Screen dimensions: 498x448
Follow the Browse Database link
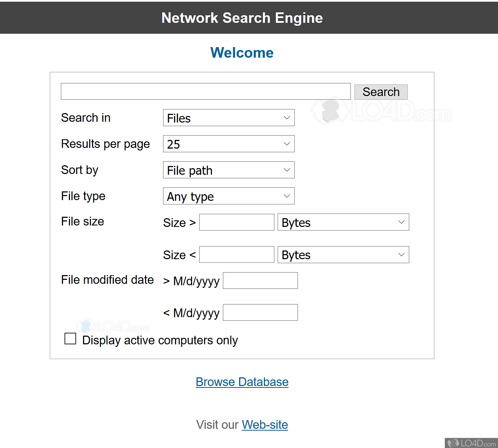[x=242, y=382]
